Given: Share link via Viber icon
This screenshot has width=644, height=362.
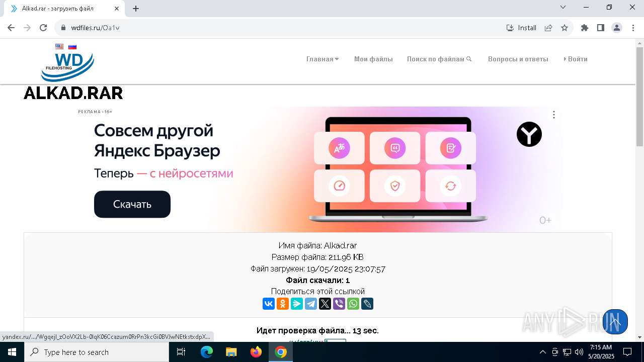Looking at the screenshot, I should click(339, 304).
